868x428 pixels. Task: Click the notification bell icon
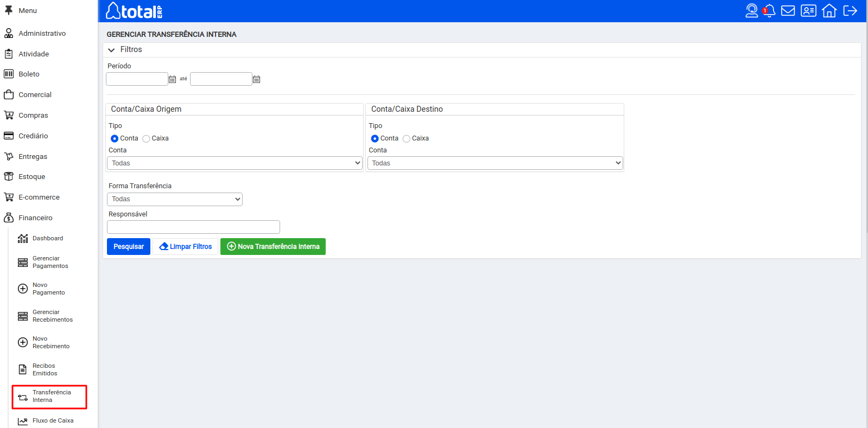coord(769,11)
